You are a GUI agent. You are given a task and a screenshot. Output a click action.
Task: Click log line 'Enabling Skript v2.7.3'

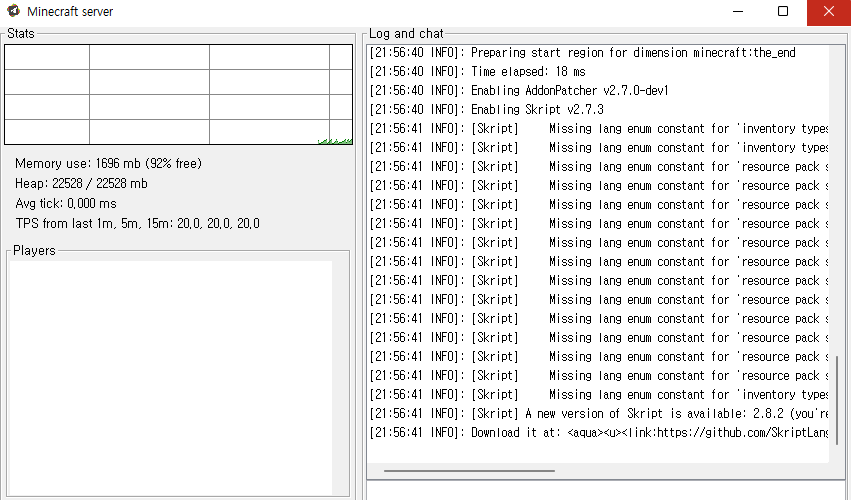486,110
